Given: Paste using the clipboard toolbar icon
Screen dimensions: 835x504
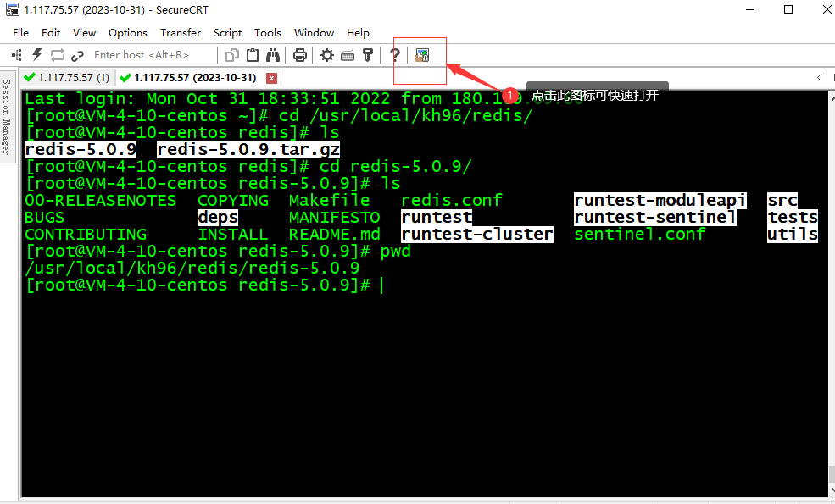Looking at the screenshot, I should (x=253, y=55).
